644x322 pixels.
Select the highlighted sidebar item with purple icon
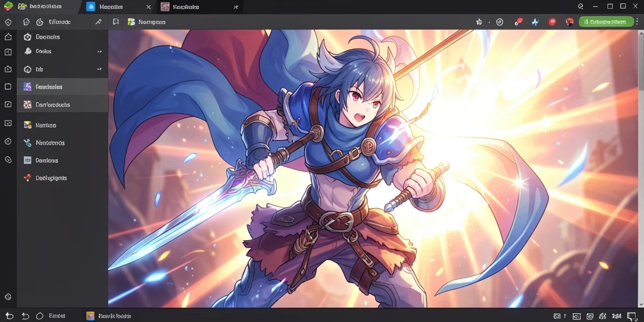62,87
